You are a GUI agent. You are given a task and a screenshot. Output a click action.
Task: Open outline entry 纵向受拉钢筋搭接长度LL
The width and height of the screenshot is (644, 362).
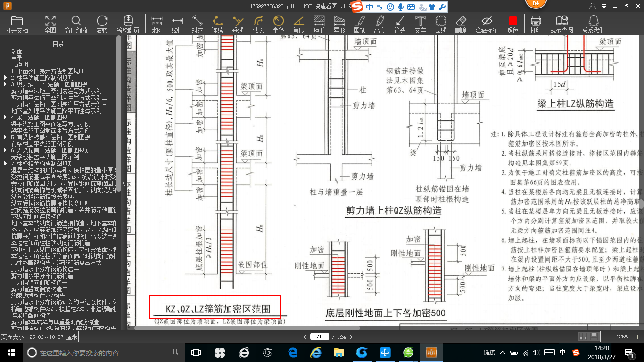[x=42, y=197]
